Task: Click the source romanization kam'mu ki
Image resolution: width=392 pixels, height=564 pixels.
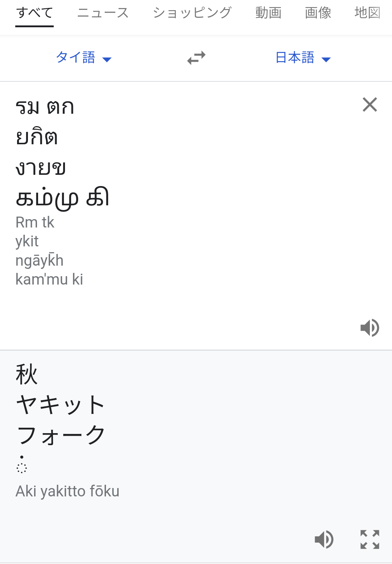Action: pos(49,279)
